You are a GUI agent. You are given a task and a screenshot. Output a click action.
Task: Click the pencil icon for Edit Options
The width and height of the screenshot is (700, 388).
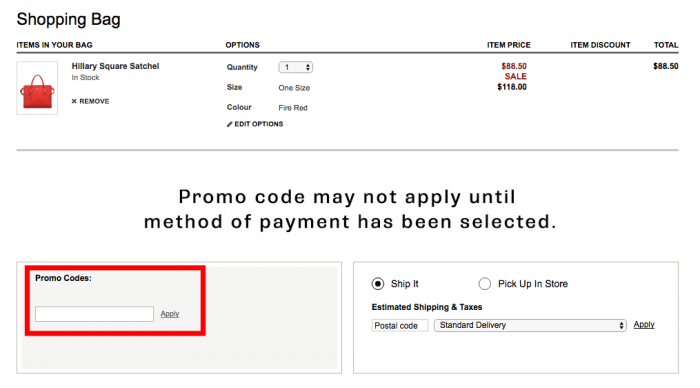coord(229,124)
